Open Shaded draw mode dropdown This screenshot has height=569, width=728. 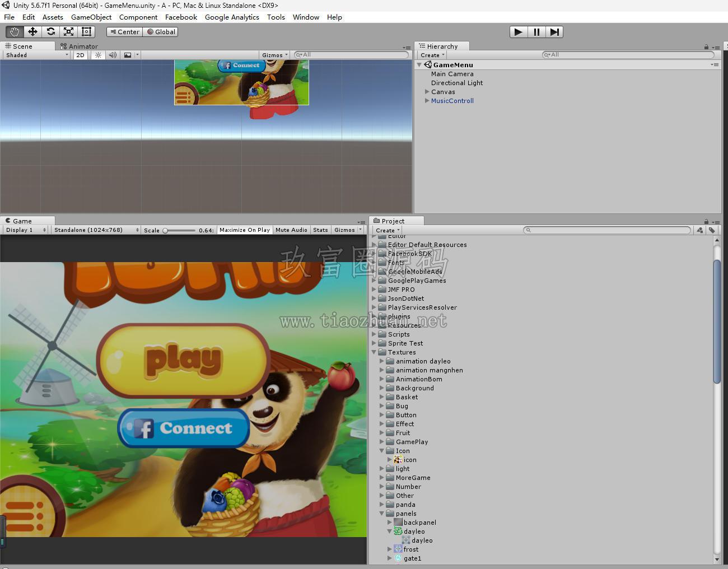point(37,55)
